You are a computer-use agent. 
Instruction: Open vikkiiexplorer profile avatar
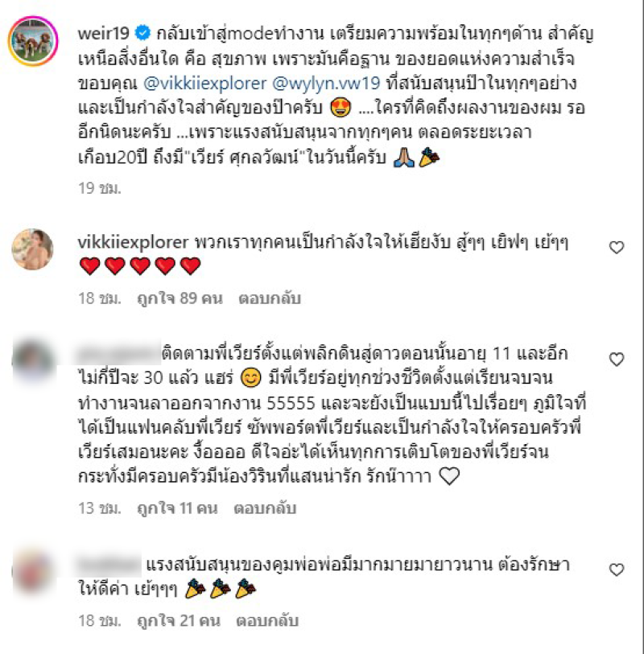(x=32, y=249)
